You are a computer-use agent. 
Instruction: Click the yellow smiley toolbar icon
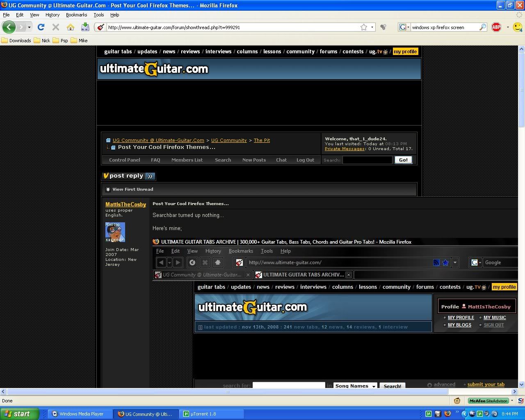(x=518, y=27)
